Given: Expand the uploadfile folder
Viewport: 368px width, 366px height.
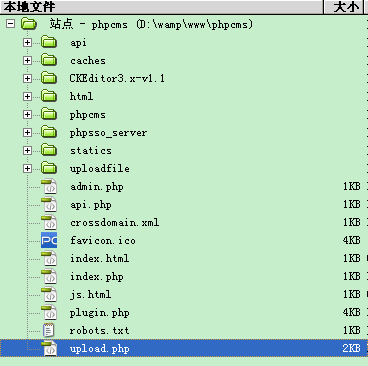Looking at the screenshot, I should (27, 168).
